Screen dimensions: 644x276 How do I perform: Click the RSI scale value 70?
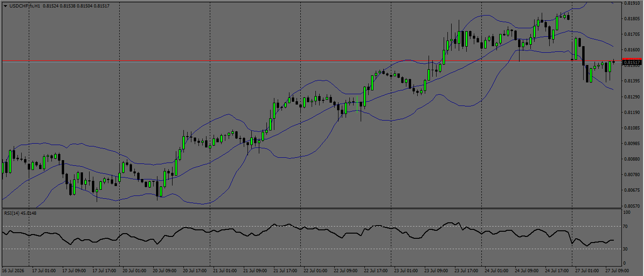point(626,227)
